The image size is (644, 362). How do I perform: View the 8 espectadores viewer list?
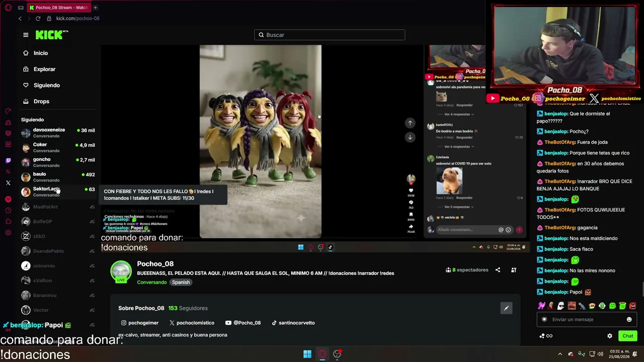(467, 270)
